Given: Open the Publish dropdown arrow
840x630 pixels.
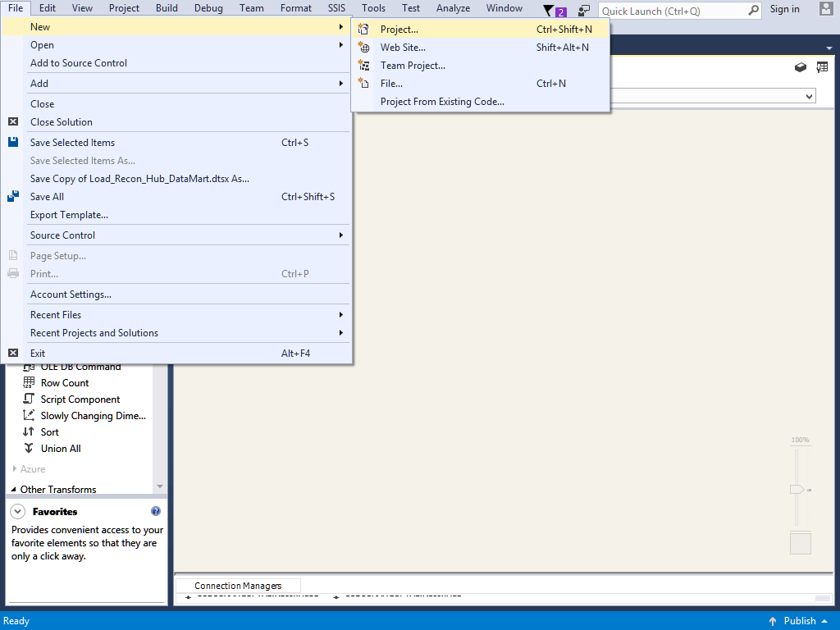Looking at the screenshot, I should 824,622.
